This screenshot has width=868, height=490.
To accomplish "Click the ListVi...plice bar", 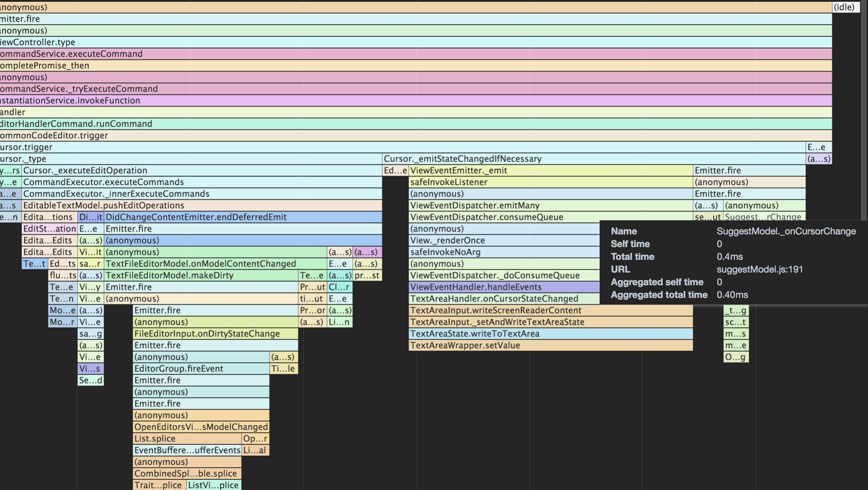I will point(214,485).
